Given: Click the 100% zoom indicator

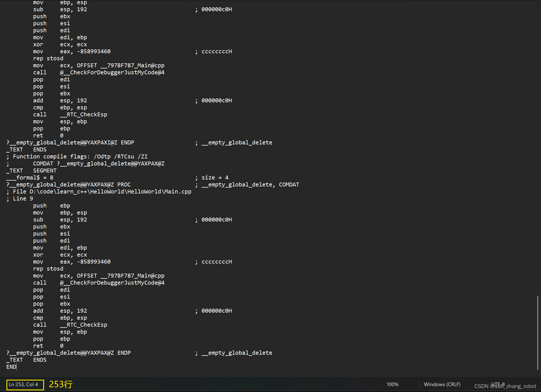Looking at the screenshot, I should coord(392,384).
